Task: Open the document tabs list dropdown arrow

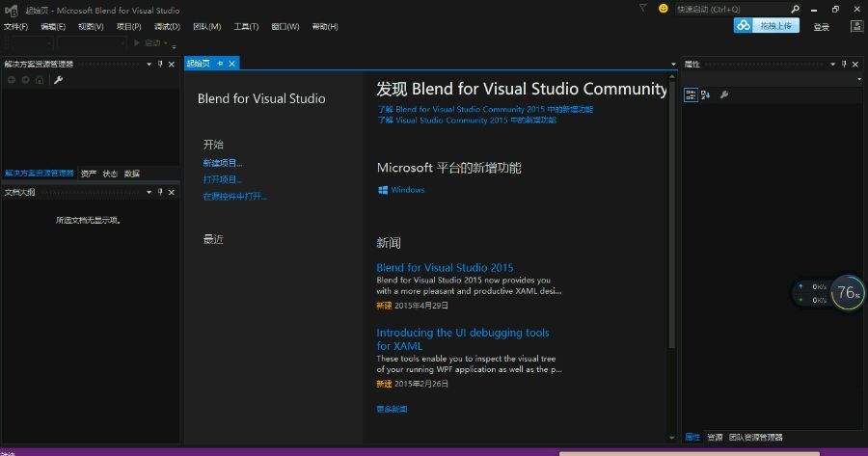Action: pos(673,65)
